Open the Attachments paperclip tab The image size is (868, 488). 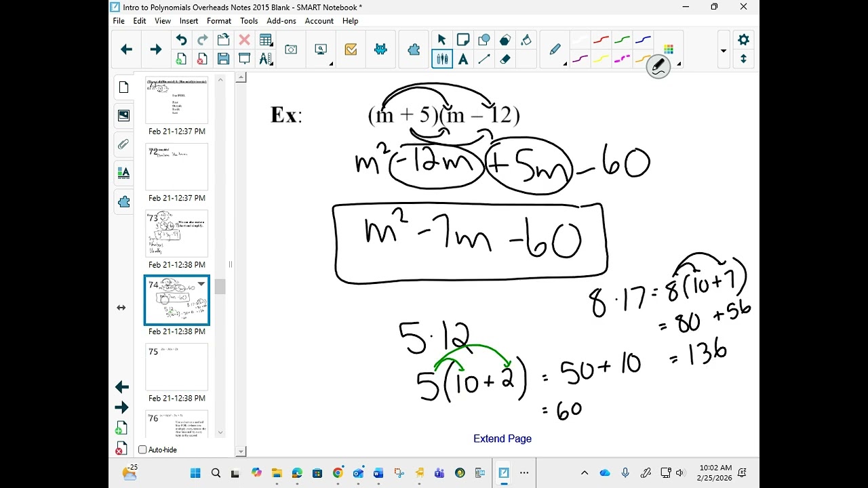[x=123, y=144]
